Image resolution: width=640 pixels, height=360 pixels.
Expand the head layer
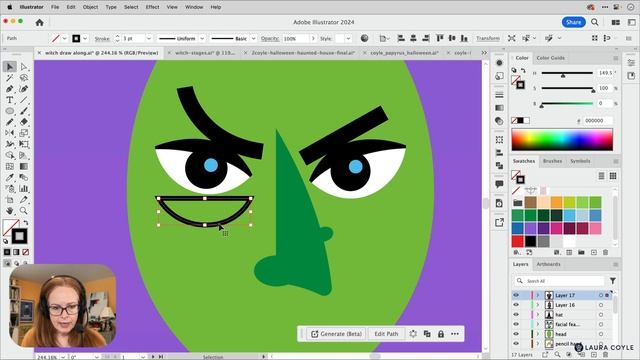[538, 334]
